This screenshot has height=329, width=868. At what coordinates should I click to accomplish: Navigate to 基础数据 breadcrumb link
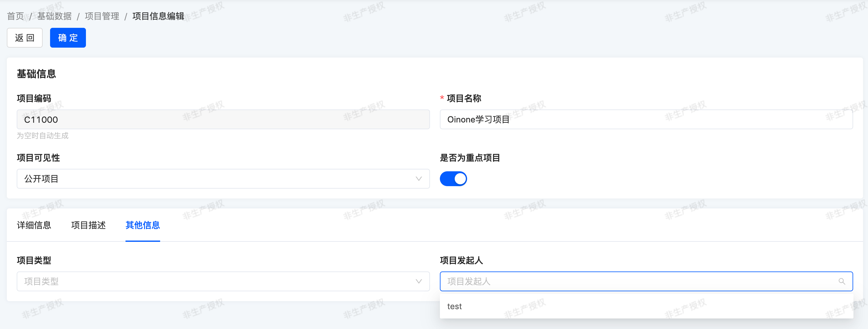pos(54,16)
